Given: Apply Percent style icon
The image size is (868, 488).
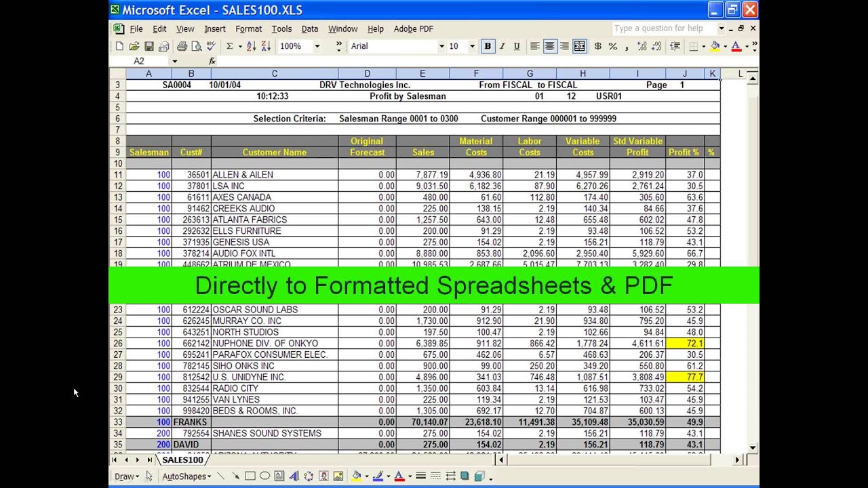Looking at the screenshot, I should tap(612, 46).
